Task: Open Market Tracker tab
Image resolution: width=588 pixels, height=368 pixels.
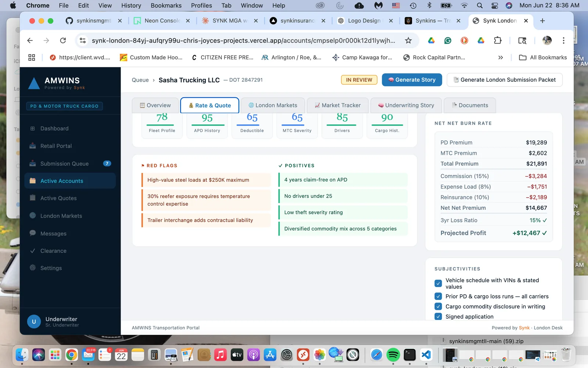Action: (x=338, y=105)
